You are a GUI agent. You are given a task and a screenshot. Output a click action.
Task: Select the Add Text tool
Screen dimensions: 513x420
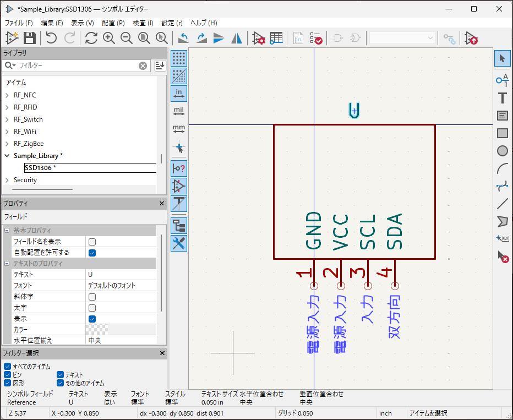coord(502,98)
